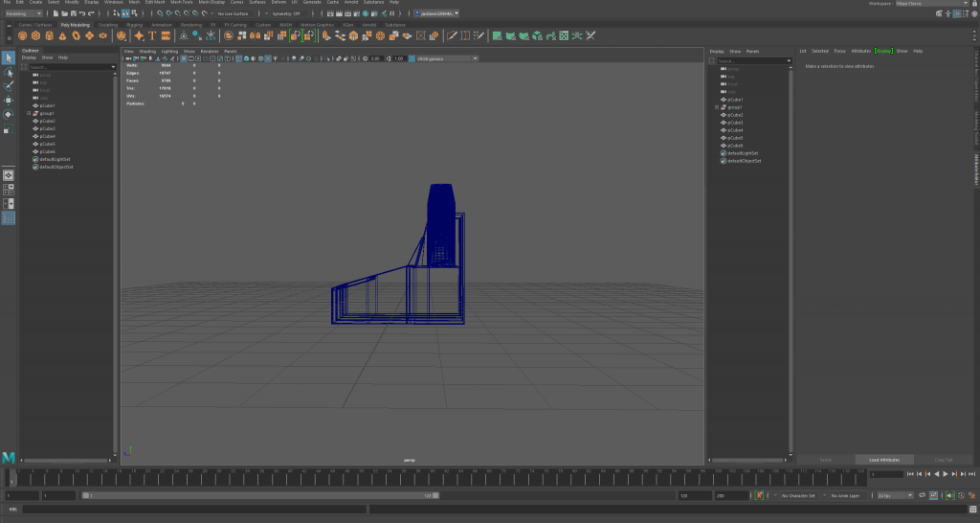
Task: Select the arrow Select tool
Action: click(x=9, y=57)
